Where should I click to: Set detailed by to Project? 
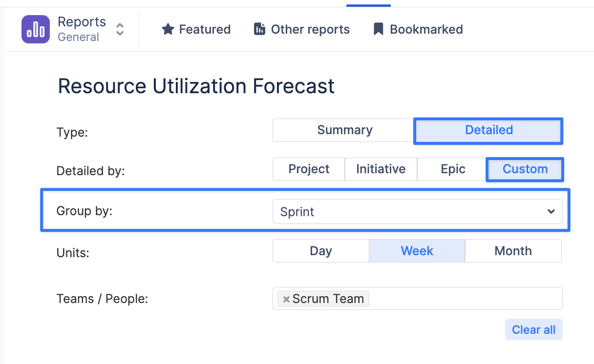pyautogui.click(x=309, y=169)
